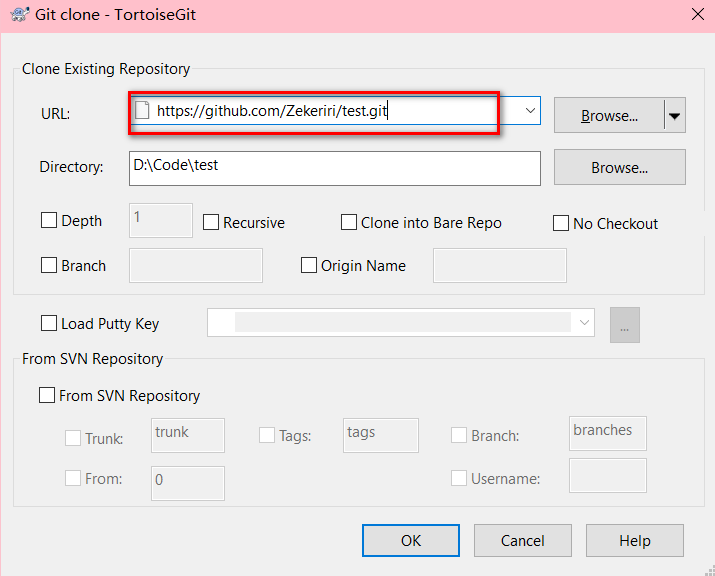Screen dimensions: 715x576
Task: Toggle the Tags checkbox
Action: [267, 435]
